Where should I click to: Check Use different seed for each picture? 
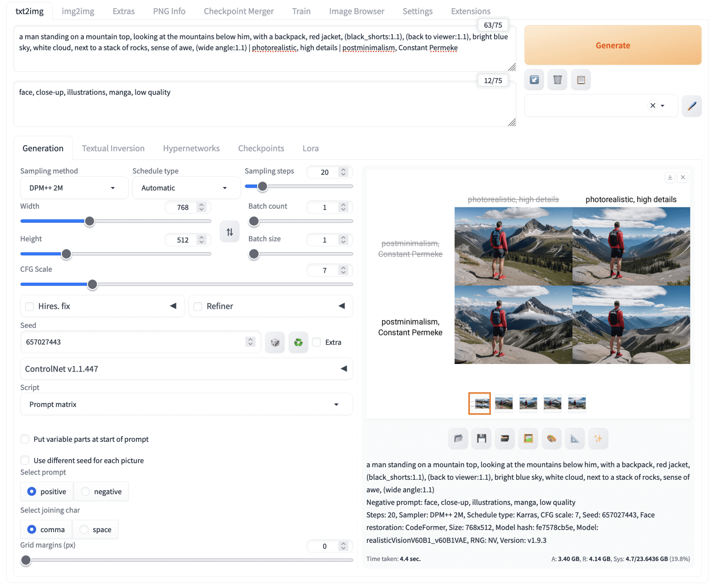(25, 460)
